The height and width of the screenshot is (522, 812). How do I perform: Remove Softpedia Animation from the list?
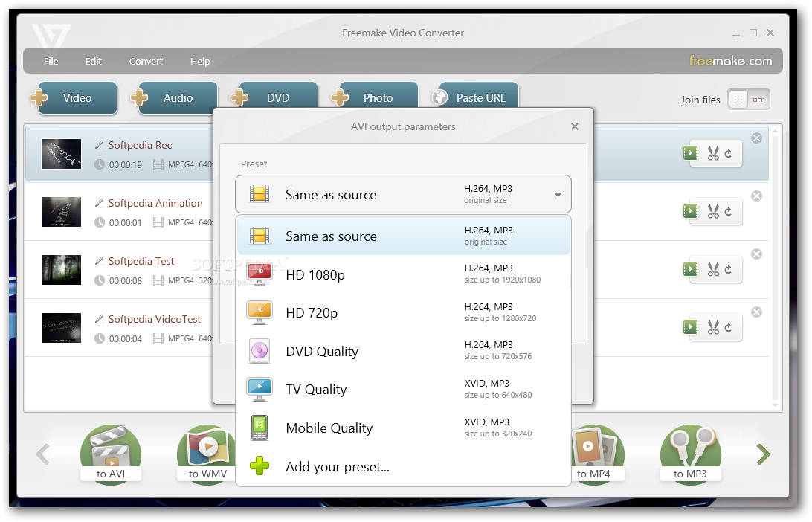point(756,196)
